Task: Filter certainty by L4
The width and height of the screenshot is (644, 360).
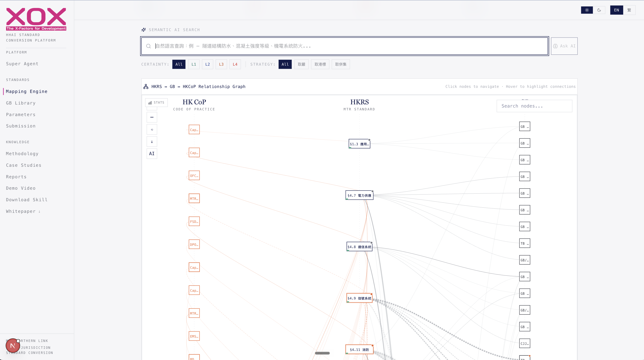Action: pos(235,64)
